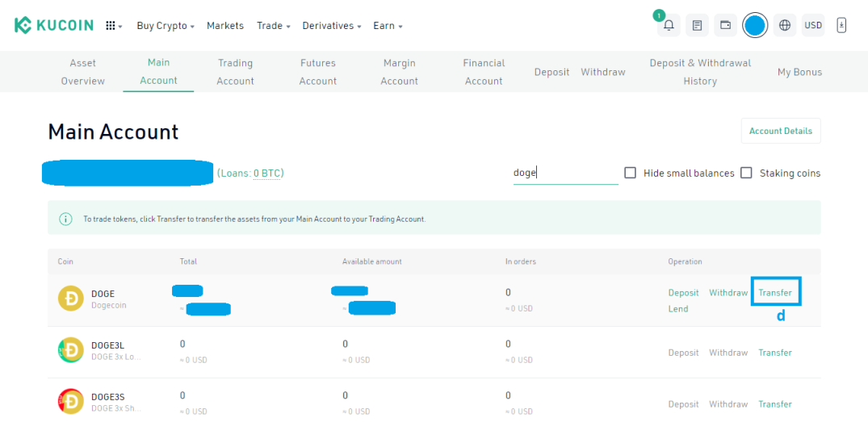
Task: Expand the Earn dropdown menu
Action: (388, 26)
